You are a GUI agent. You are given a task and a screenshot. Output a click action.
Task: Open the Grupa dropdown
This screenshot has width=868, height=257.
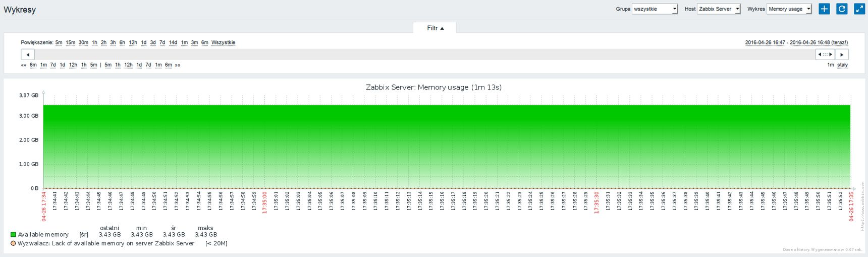655,9
